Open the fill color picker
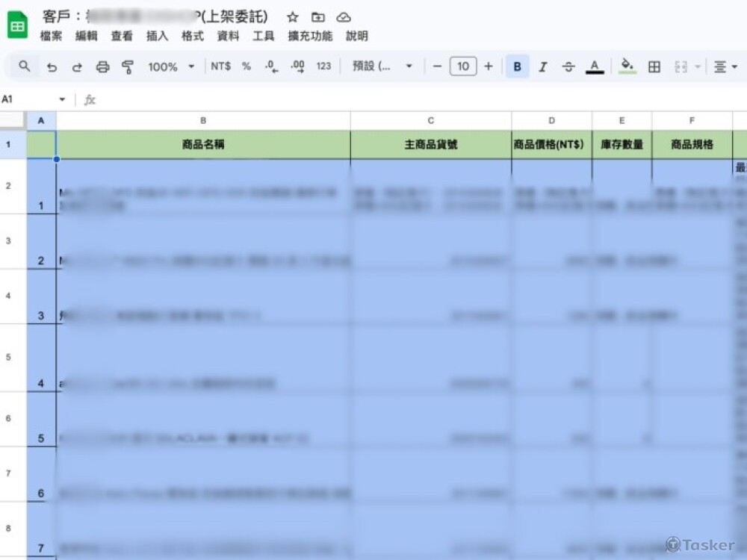The image size is (747, 560). (627, 66)
